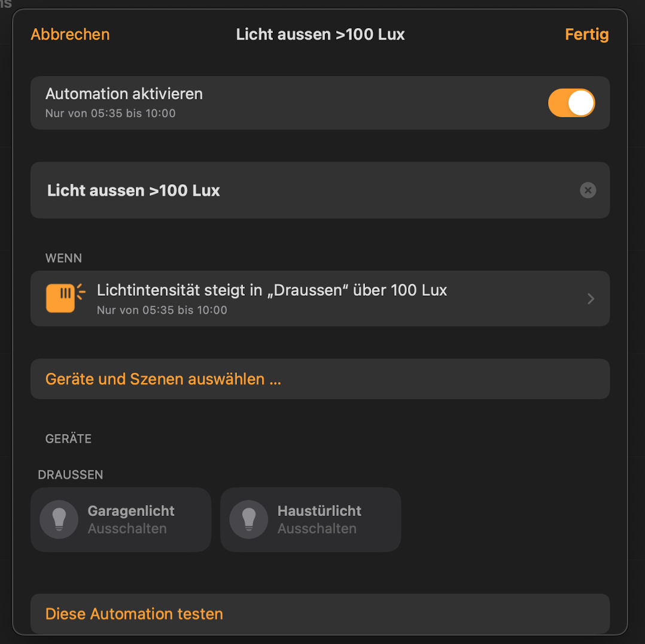Confirm changes with Fertig

click(x=586, y=34)
